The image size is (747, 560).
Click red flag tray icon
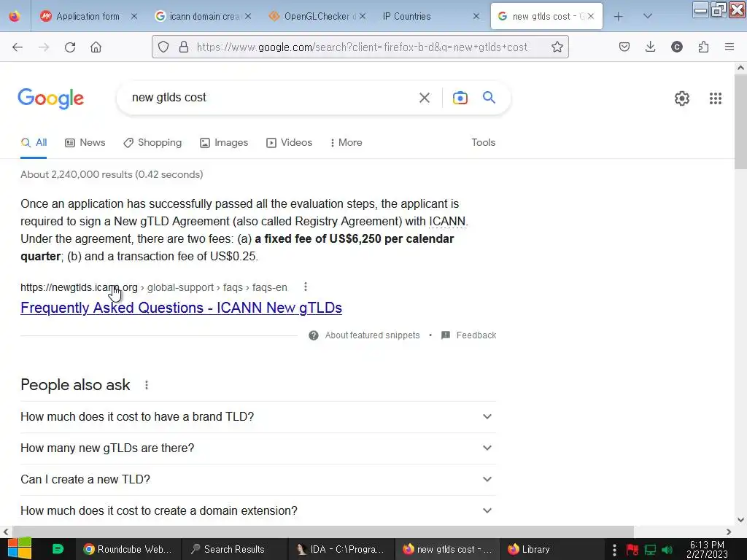632,550
